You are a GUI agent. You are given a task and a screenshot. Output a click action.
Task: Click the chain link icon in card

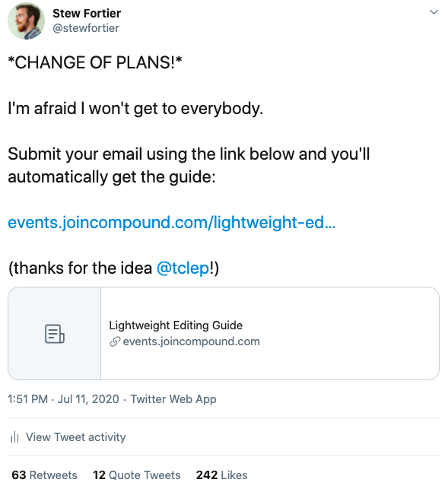(x=115, y=341)
